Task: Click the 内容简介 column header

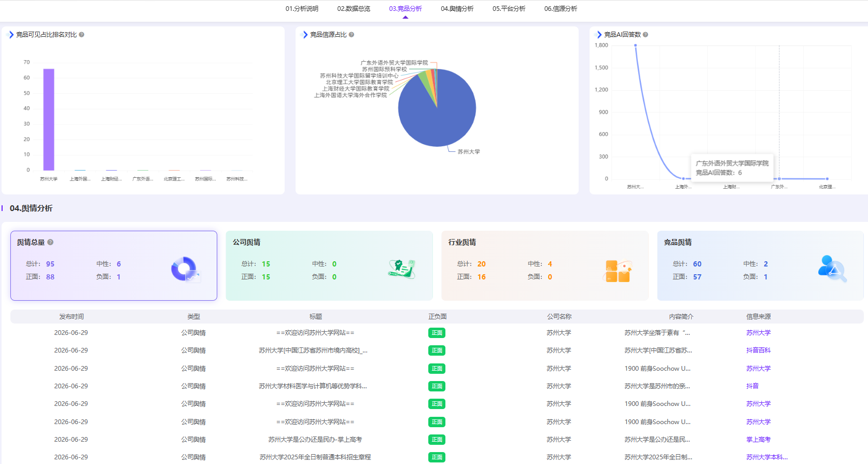Action: click(x=681, y=317)
